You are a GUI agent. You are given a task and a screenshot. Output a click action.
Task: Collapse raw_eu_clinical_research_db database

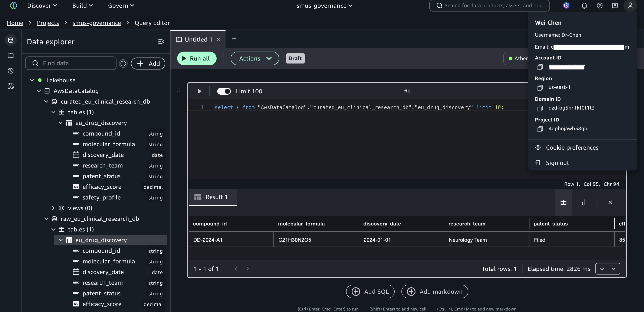[x=46, y=219]
